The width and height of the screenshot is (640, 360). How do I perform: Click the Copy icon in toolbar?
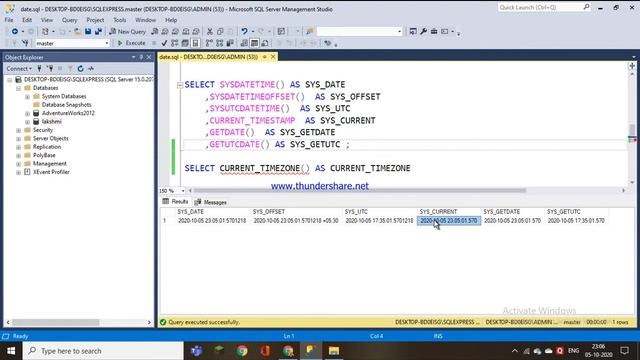click(x=220, y=31)
